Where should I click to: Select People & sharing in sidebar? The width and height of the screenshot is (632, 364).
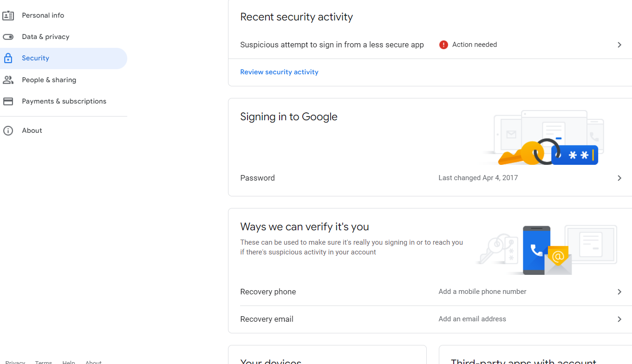[x=49, y=80]
